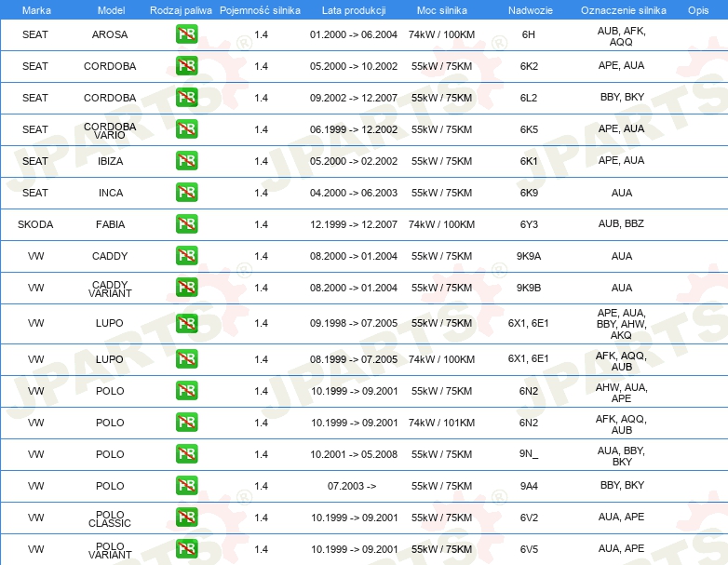The image size is (728, 565).
Task: Click engine codes AHW, AUA, APE
Action: pyautogui.click(x=621, y=393)
